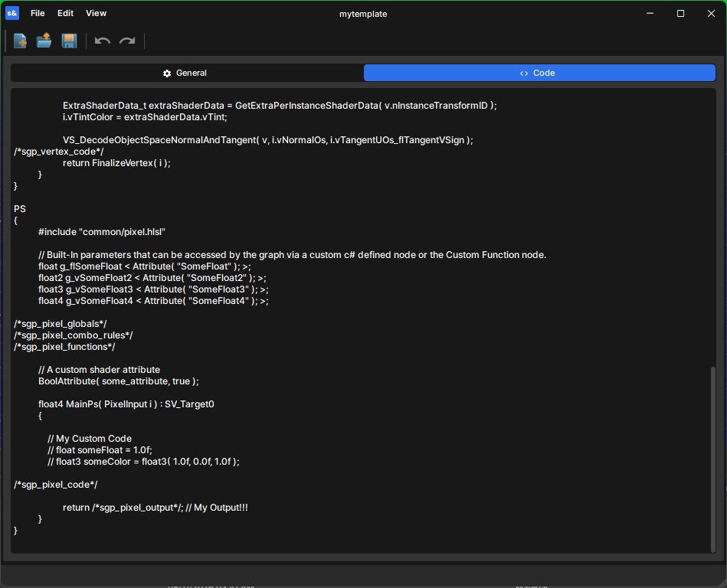Open the View menu

96,13
